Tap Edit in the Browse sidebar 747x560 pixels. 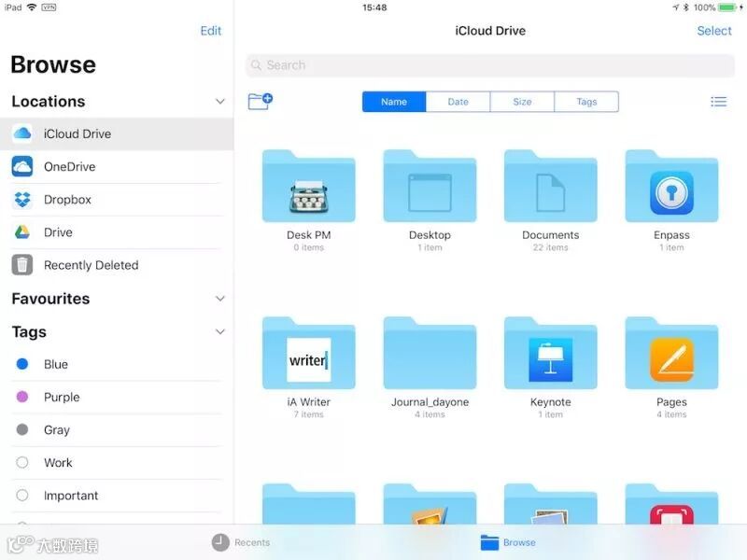point(211,31)
